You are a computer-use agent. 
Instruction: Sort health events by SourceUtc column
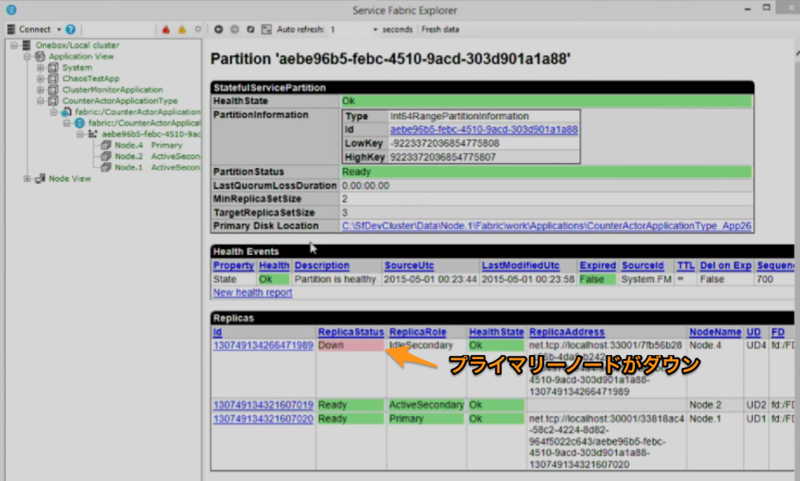(x=409, y=265)
